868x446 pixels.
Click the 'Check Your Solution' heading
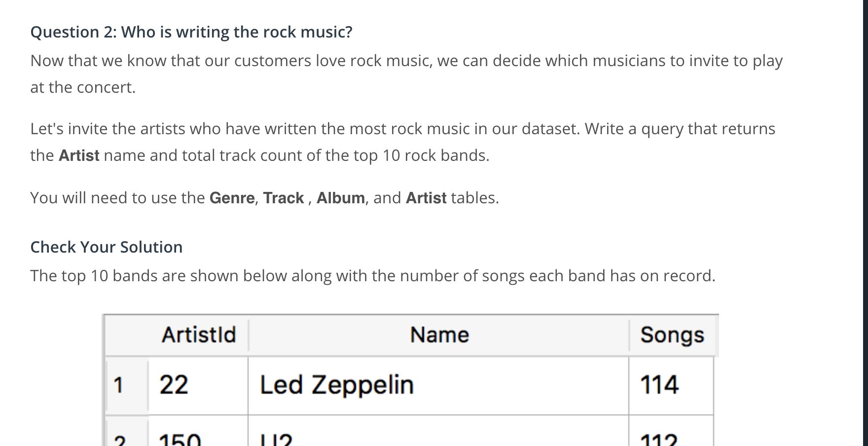pyautogui.click(x=107, y=247)
